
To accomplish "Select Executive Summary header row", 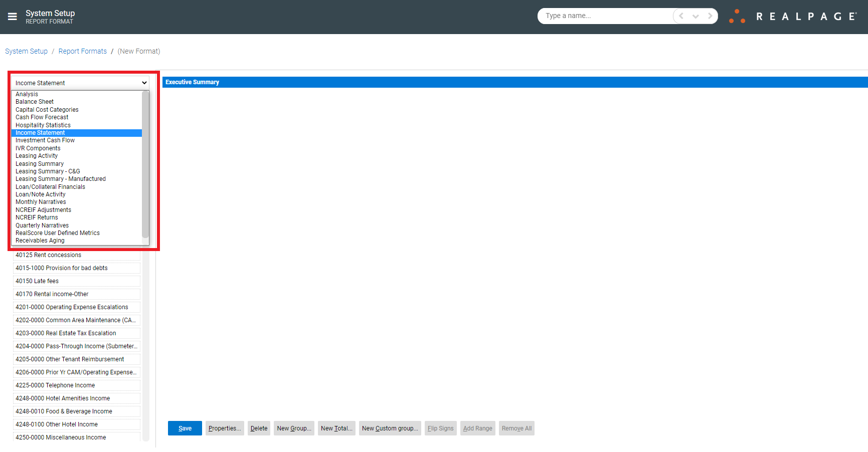I will click(515, 82).
